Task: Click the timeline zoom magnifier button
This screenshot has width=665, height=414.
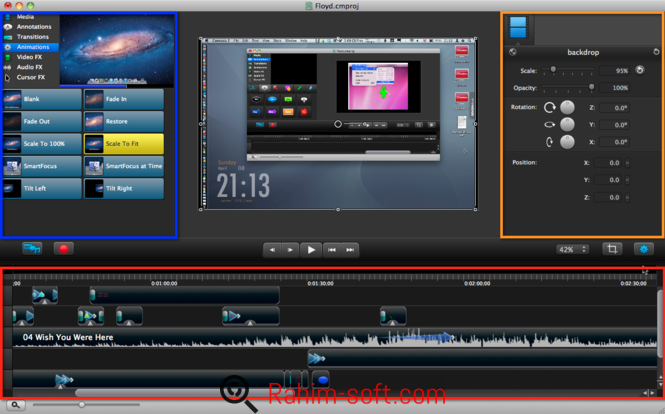Action: pyautogui.click(x=15, y=405)
